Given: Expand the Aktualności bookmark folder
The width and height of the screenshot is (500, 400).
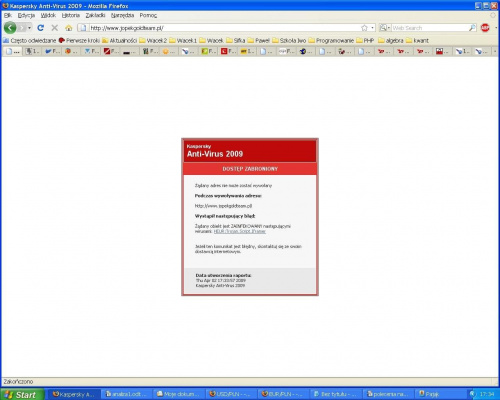Looking at the screenshot, I should [119, 41].
